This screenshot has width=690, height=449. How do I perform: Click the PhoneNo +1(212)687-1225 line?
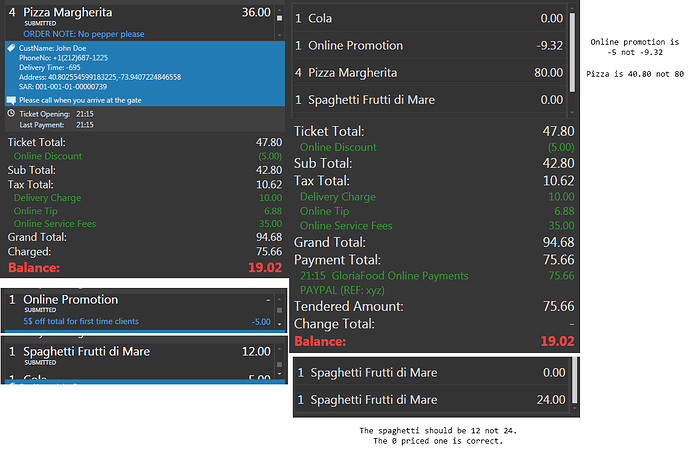[63, 58]
